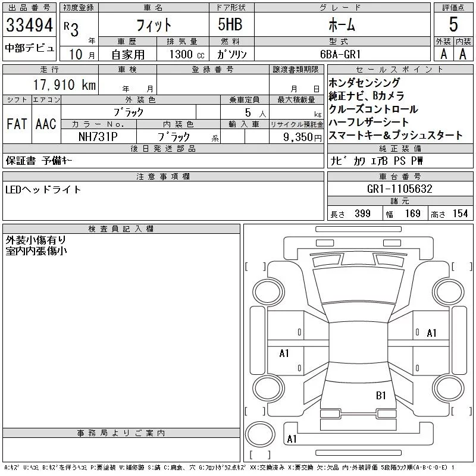This screenshot has width=476, height=476.
Task: Click the spare tire circle in the diagram
Action: click(260, 434)
